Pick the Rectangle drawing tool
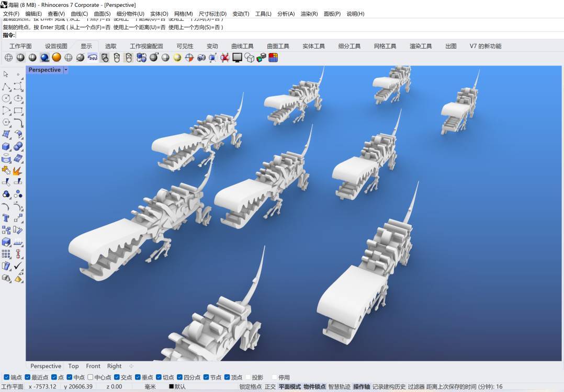Viewport: 564px width, 392px height. pos(18,110)
